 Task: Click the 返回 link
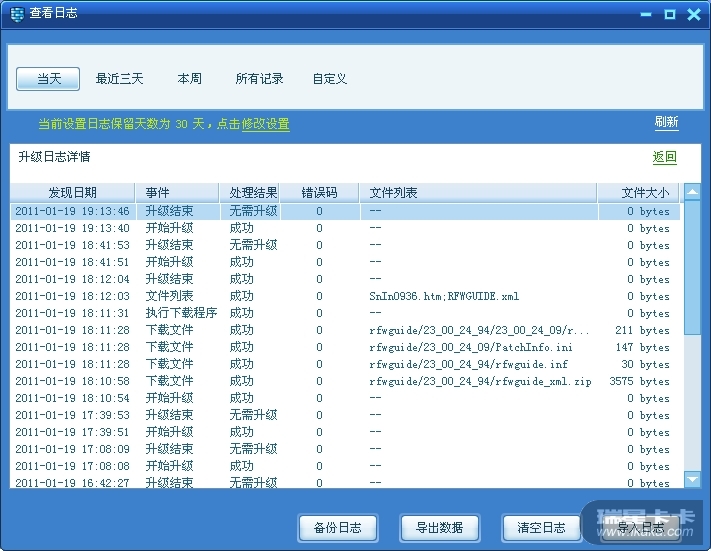point(664,157)
